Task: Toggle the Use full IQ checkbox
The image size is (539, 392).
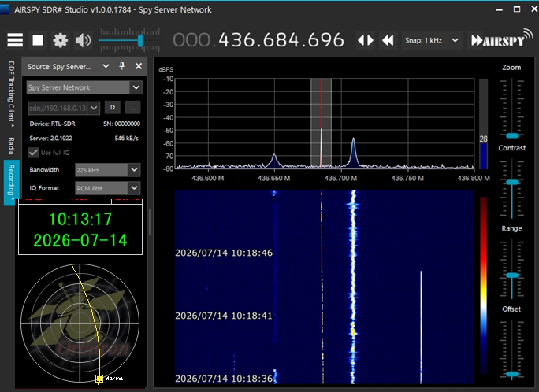Action: coord(33,153)
